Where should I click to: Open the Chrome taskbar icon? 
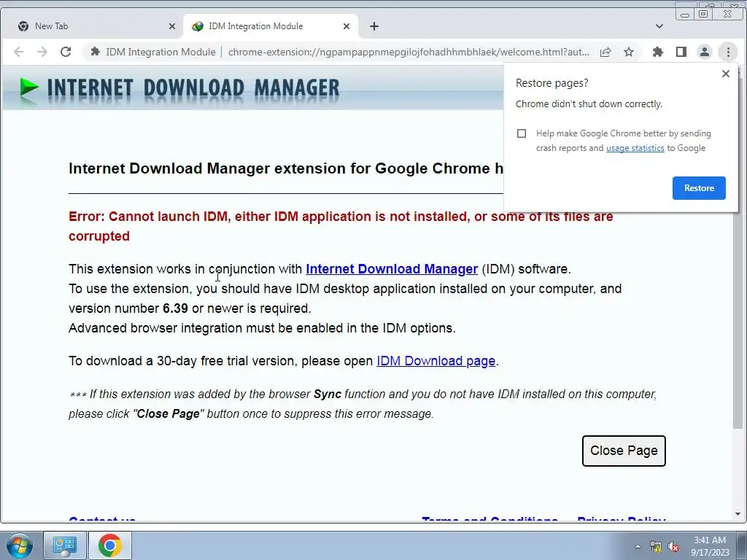click(x=110, y=545)
